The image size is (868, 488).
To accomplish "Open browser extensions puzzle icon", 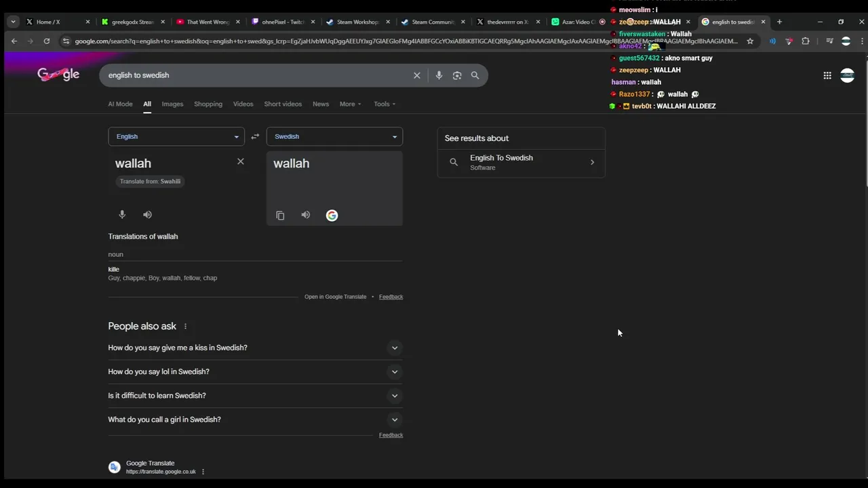I will pyautogui.click(x=806, y=41).
